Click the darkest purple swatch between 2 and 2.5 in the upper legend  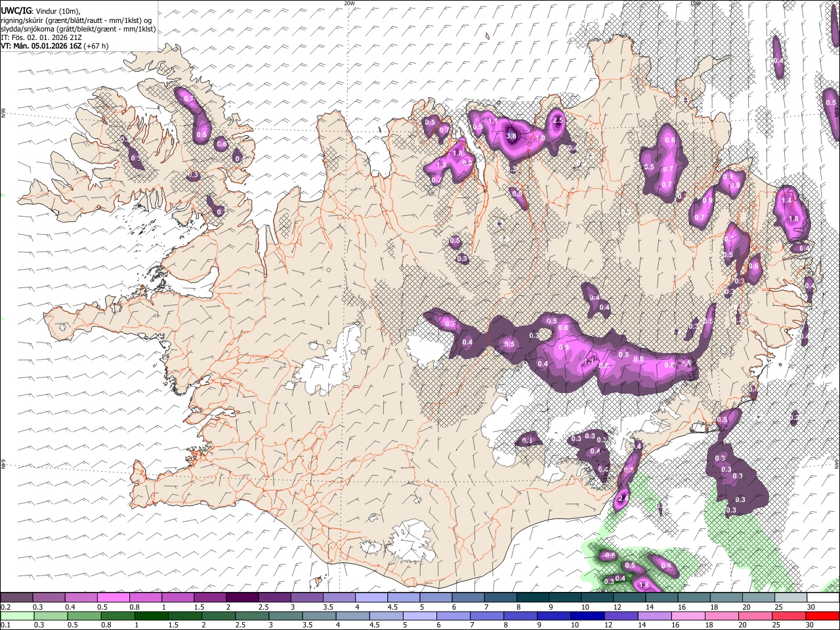click(242, 598)
